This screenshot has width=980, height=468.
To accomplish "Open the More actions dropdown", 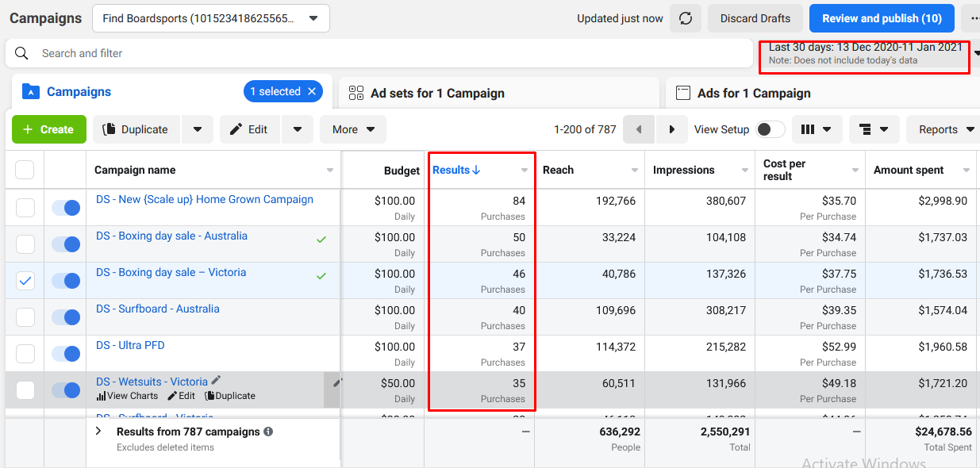I will (x=353, y=129).
